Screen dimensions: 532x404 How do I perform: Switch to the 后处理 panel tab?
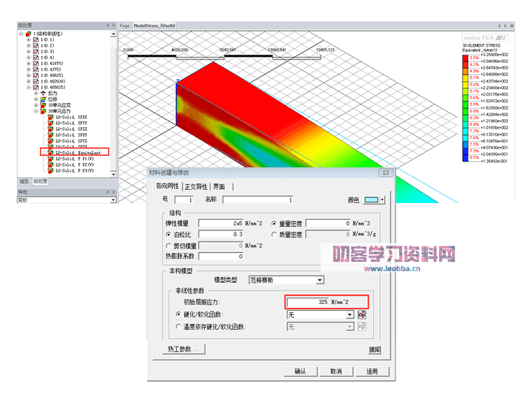click(x=40, y=181)
